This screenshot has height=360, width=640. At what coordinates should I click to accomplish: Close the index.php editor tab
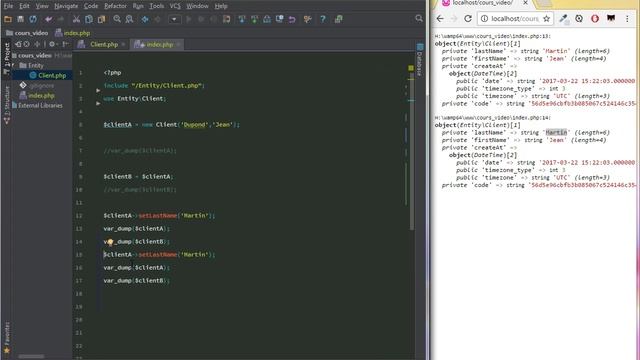coord(178,44)
